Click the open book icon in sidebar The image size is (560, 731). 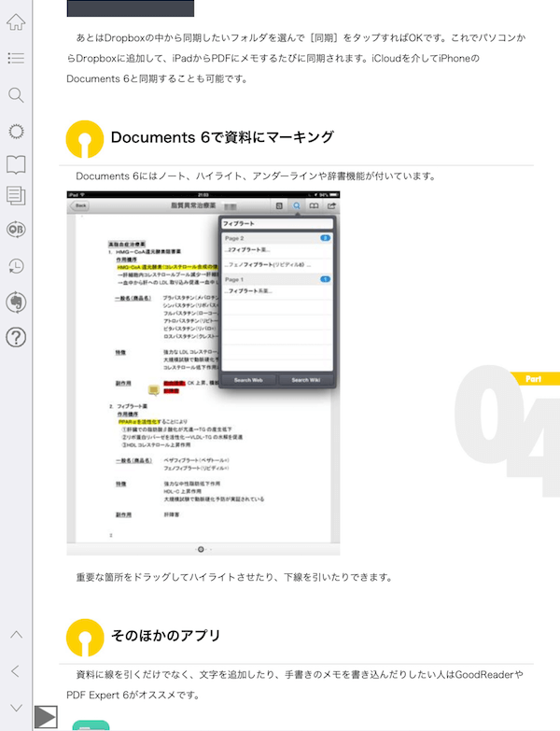click(x=16, y=165)
